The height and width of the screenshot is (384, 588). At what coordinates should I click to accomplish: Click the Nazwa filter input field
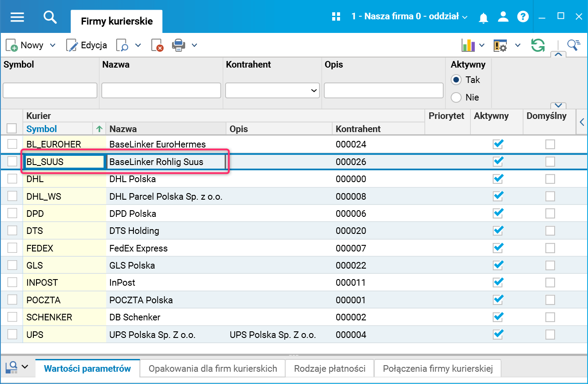coord(161,90)
